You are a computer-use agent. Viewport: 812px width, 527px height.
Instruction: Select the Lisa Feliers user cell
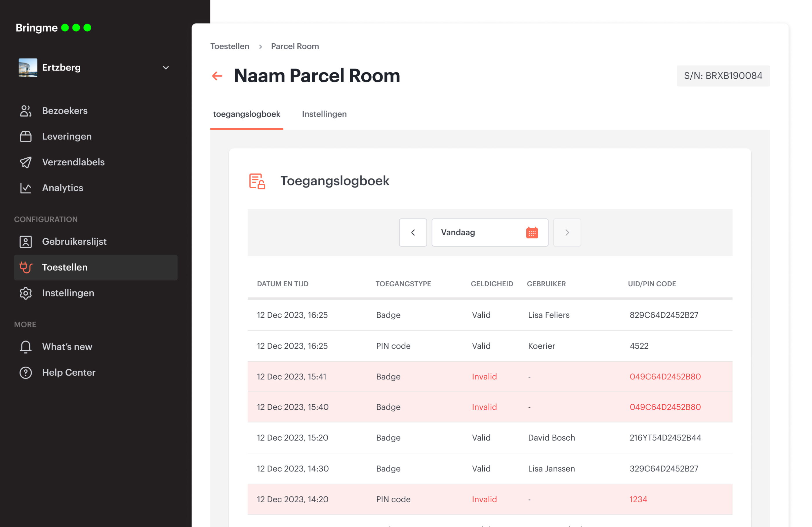[549, 315]
